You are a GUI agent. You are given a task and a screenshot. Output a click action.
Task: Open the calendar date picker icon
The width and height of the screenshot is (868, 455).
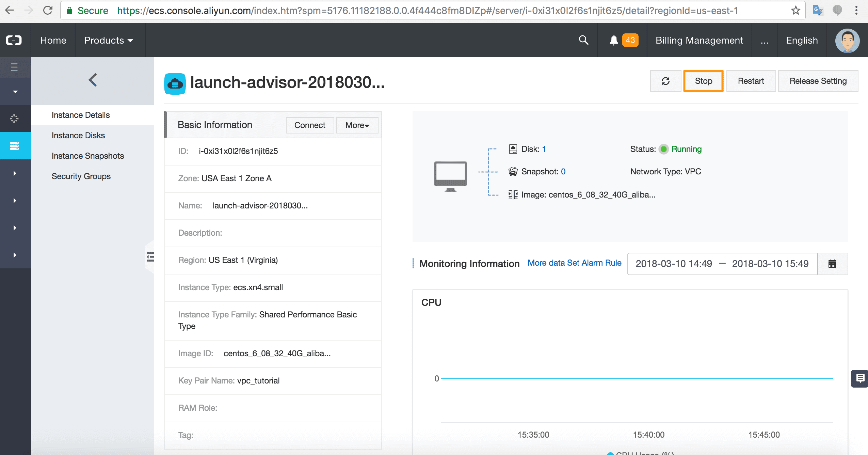click(832, 264)
